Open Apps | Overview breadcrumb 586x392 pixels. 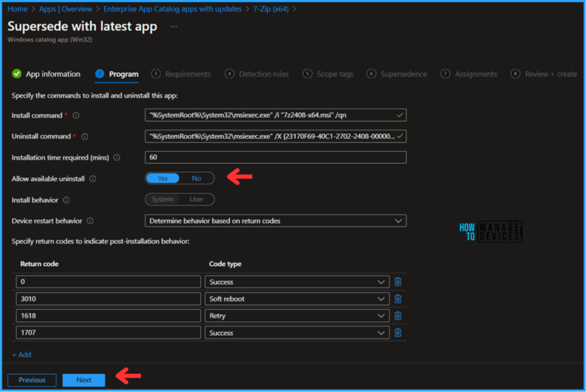[x=66, y=9]
